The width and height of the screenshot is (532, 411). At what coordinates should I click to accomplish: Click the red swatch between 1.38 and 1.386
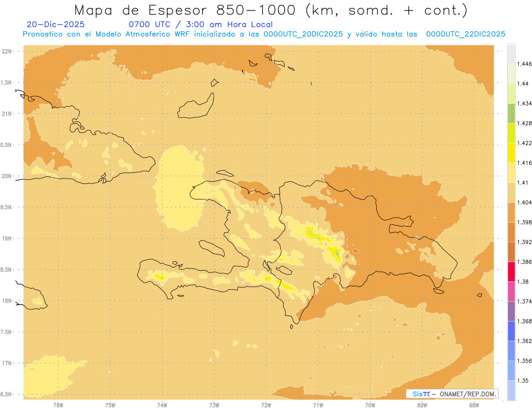coord(511,271)
